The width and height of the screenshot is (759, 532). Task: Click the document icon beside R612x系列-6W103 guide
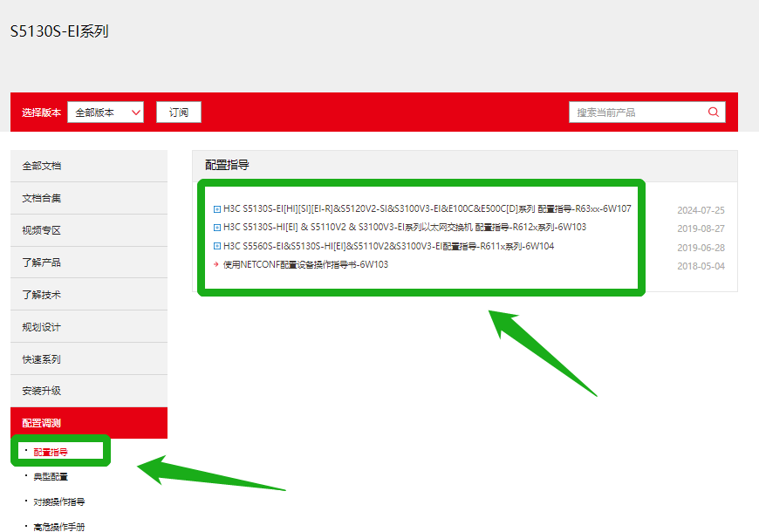coord(217,228)
